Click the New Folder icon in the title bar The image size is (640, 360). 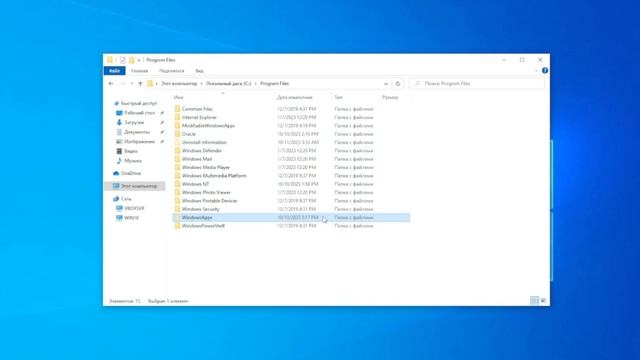point(131,60)
